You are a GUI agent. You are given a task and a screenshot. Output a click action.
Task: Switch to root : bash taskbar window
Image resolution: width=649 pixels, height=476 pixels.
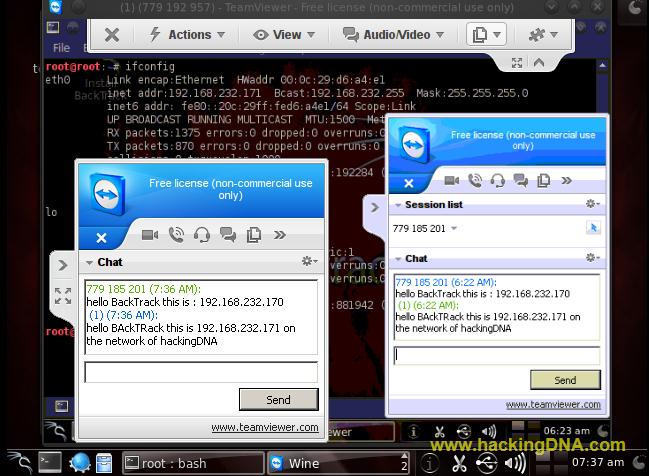193,463
